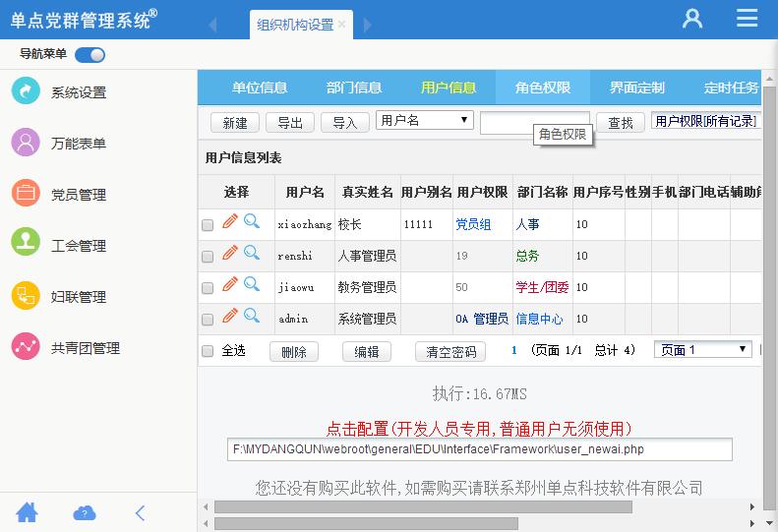
Task: Open the OA 管理员 permission link
Action: (482, 319)
